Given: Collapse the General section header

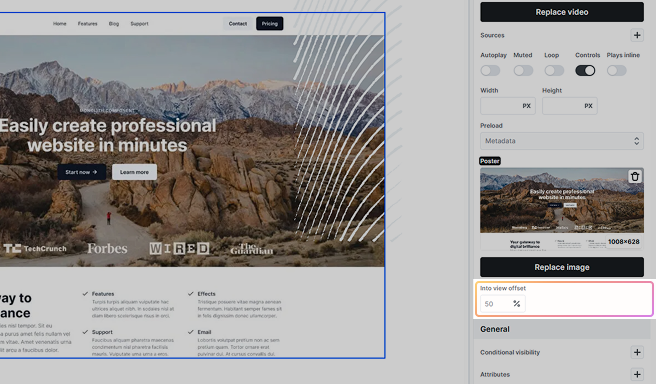Looking at the screenshot, I should coord(562,329).
